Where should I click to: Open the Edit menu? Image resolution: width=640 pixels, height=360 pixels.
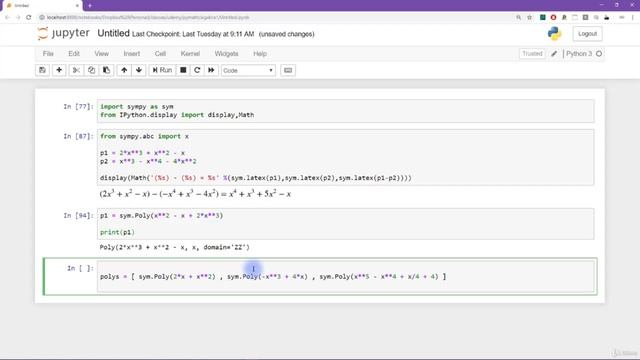point(74,53)
